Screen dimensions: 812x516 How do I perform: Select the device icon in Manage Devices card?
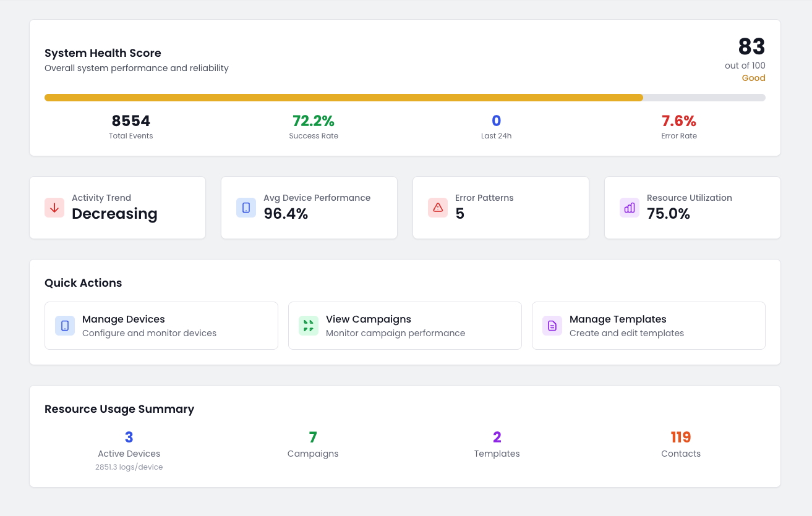65,326
